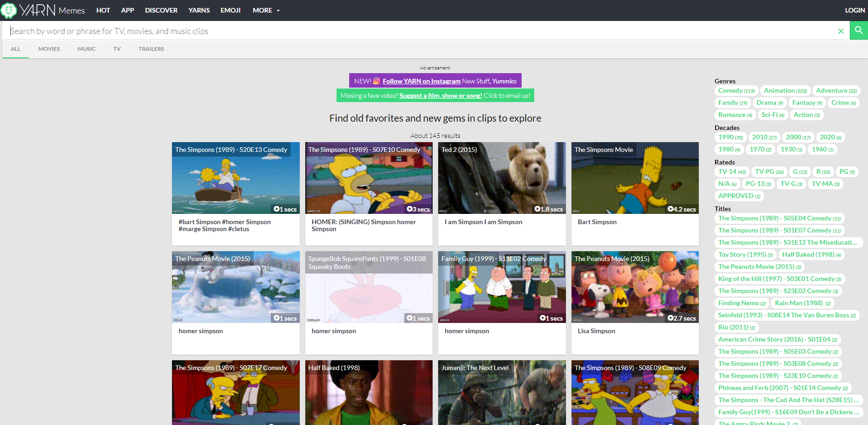Screen dimensions: 868x425
Task: Filter by Action genre
Action: pyautogui.click(x=806, y=115)
